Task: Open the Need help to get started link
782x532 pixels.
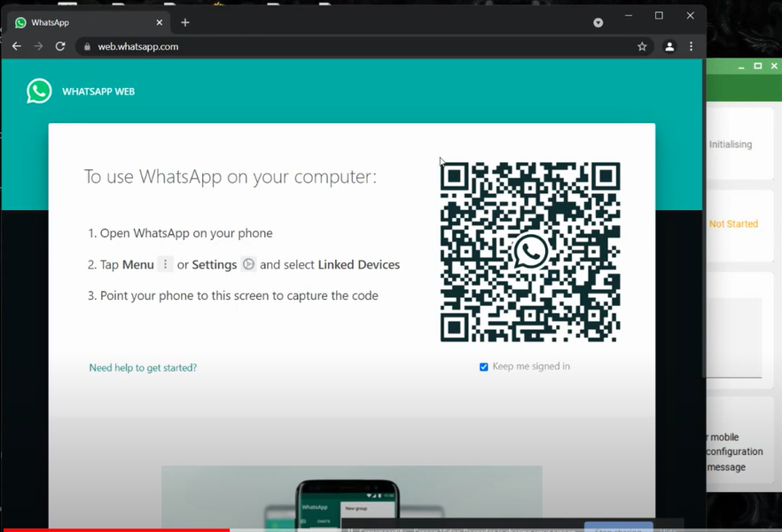Action: [143, 368]
